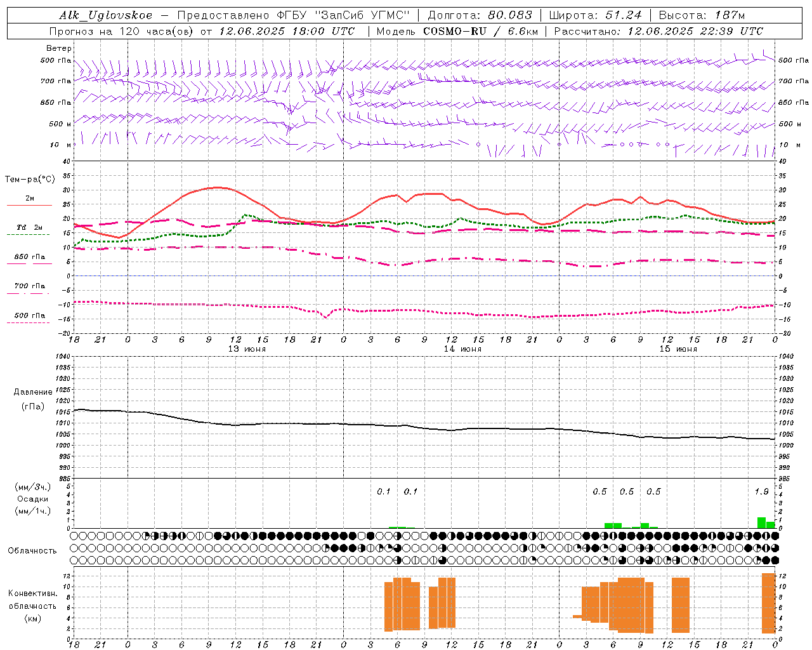Click the 'Осадки' precipitation label

[x=33, y=499]
